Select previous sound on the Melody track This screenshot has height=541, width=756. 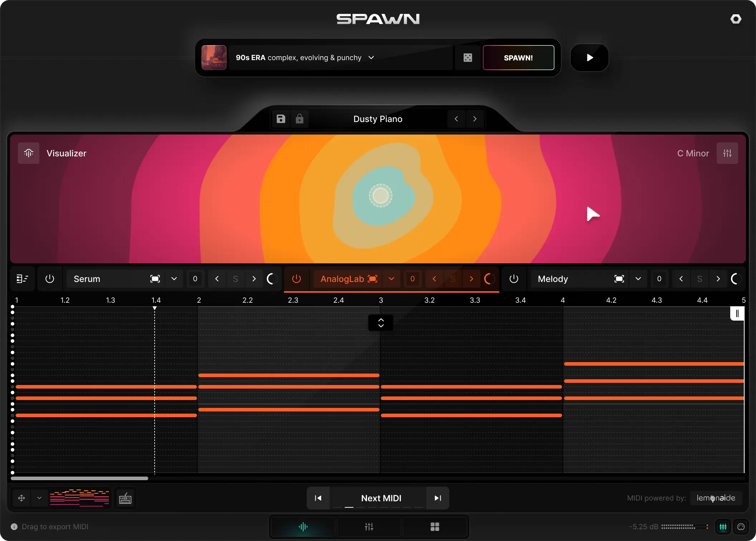pos(681,279)
